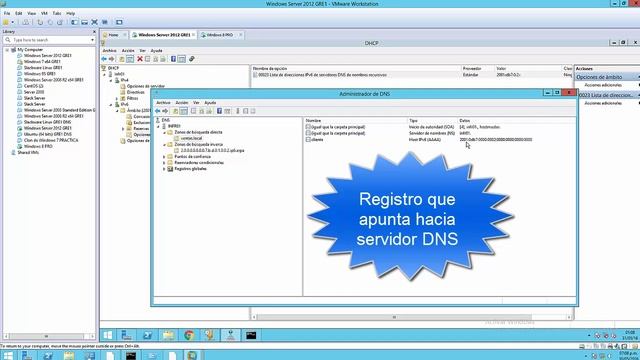The image size is (640, 360).
Task: Click the show/hide console tree icon in DHCP toolbar
Action: (130, 59)
